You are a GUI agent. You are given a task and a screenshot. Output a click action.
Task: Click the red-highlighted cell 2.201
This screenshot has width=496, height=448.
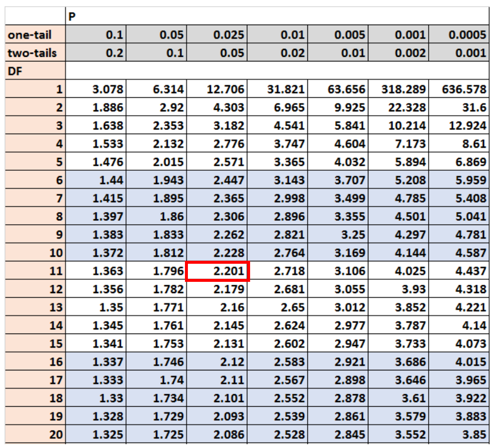point(217,271)
